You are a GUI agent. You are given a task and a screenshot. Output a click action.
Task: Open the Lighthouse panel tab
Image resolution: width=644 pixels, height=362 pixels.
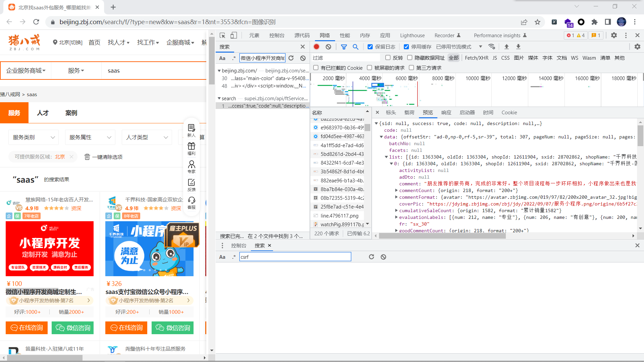click(412, 35)
